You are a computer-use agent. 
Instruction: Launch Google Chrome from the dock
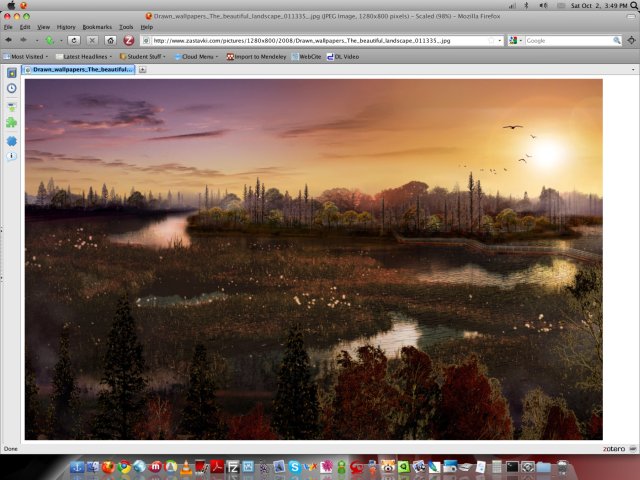point(124,467)
